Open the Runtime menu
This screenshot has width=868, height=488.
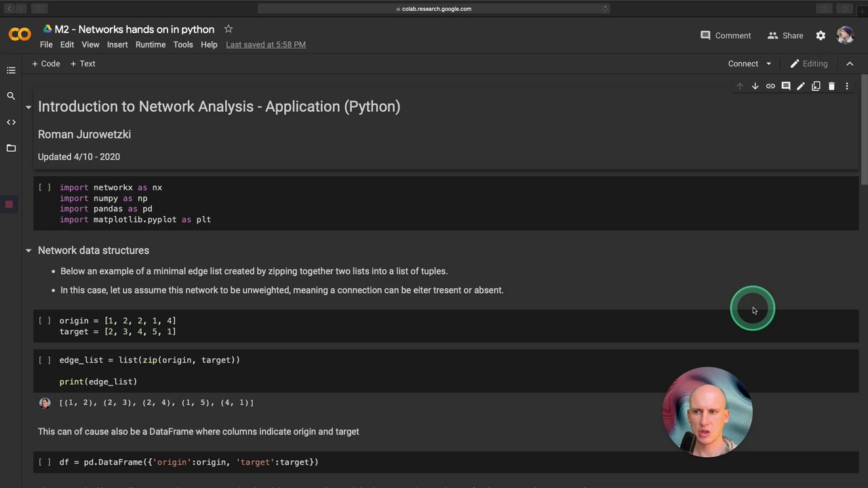pyautogui.click(x=151, y=45)
